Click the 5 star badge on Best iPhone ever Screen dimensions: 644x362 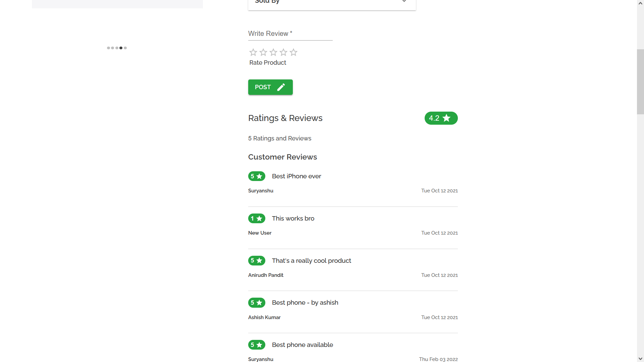coord(257,176)
